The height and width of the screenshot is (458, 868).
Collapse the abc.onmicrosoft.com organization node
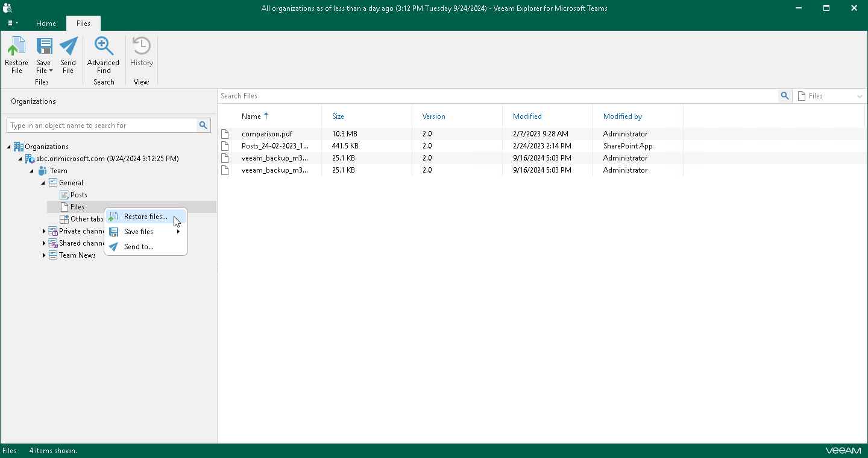[x=20, y=159]
